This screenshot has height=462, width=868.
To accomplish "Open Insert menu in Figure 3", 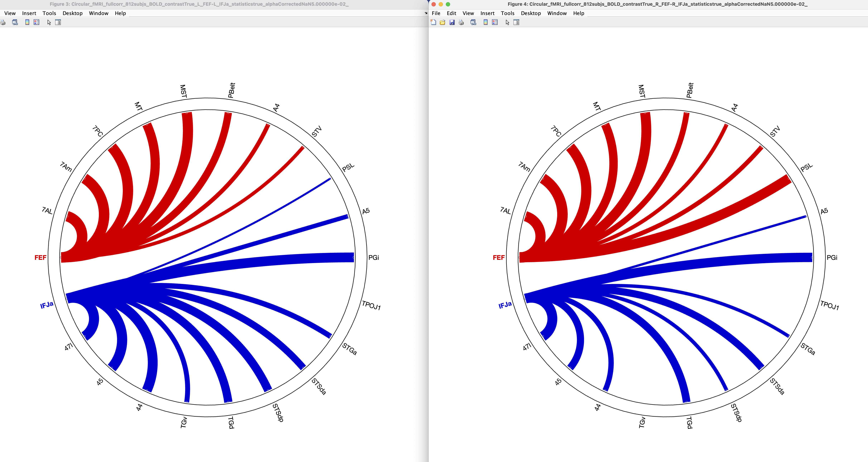I will click(29, 13).
